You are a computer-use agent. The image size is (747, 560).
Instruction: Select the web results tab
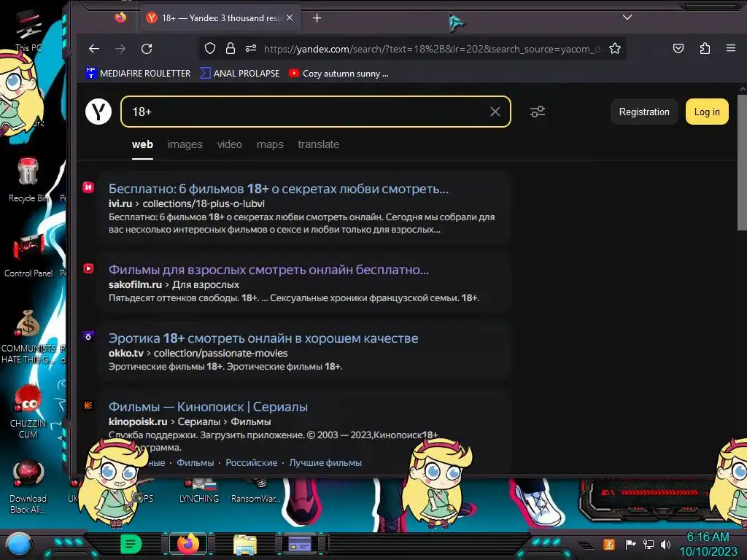click(142, 144)
